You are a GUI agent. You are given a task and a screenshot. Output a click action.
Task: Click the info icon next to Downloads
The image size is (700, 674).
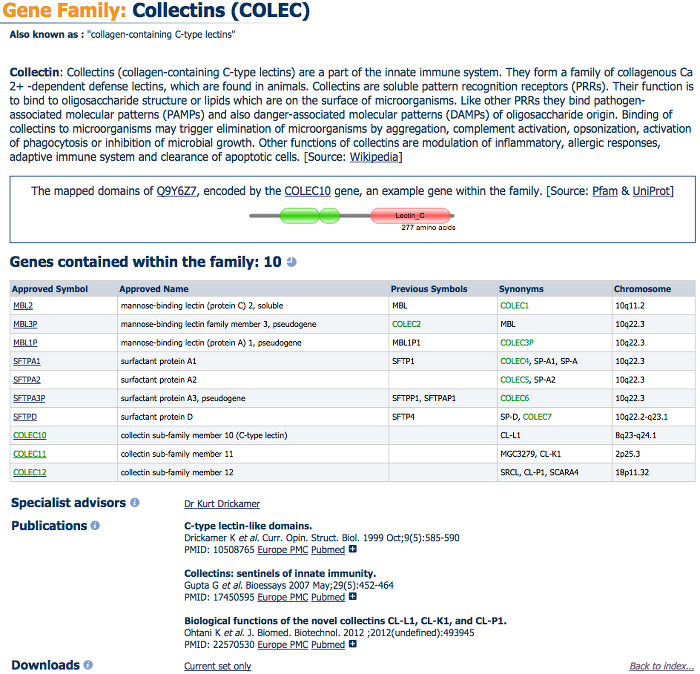[x=88, y=665]
